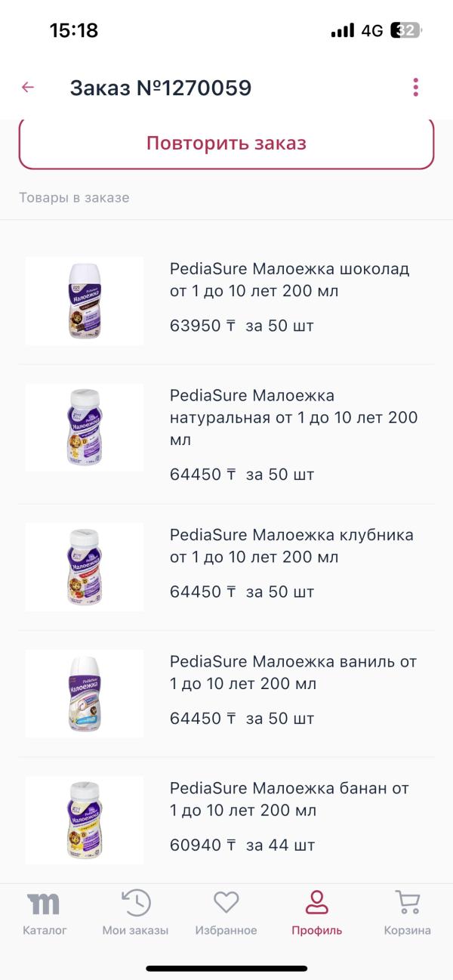
Task: Tap the battery indicator in status bar
Action: [x=406, y=31]
